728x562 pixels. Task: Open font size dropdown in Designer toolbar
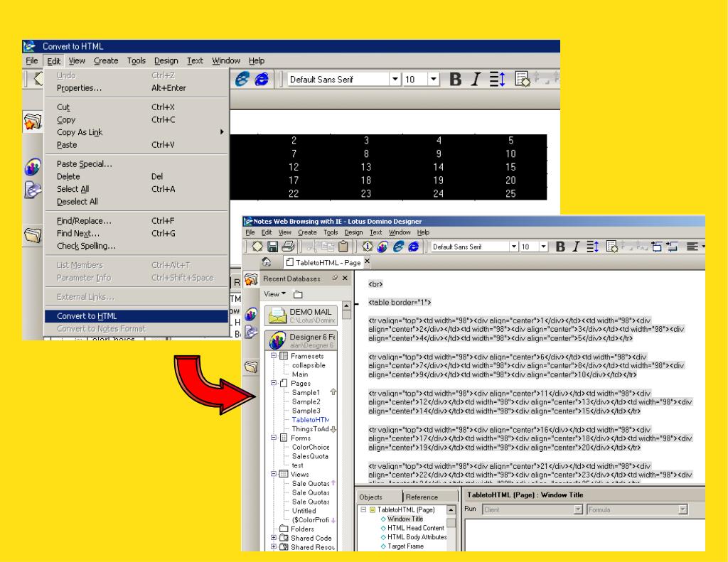544,247
